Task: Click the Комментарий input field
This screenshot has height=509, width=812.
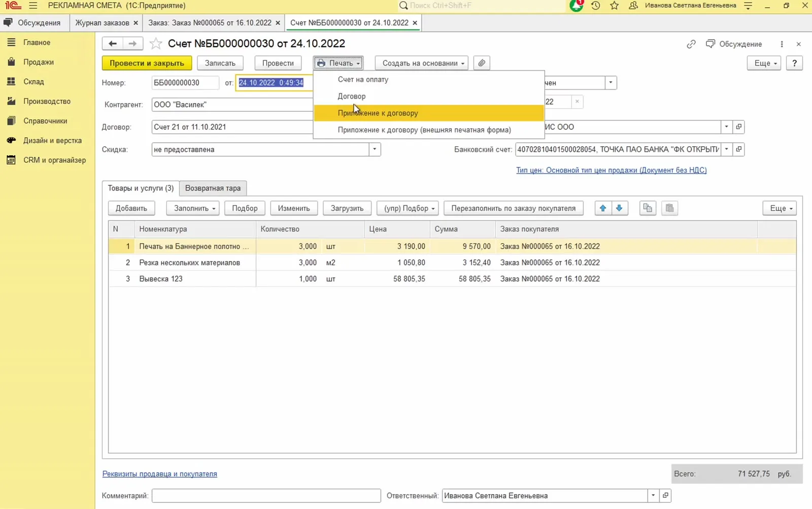Action: 266,495
